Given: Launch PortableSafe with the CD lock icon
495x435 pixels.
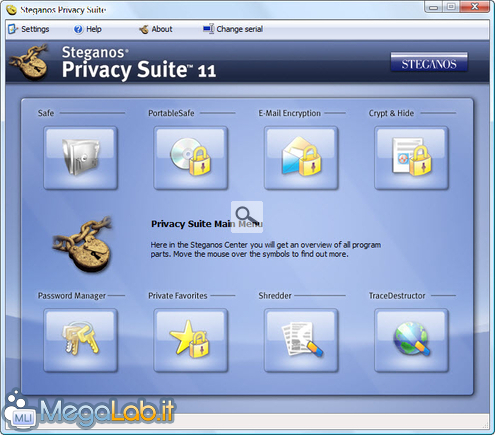Looking at the screenshot, I should click(x=191, y=158).
